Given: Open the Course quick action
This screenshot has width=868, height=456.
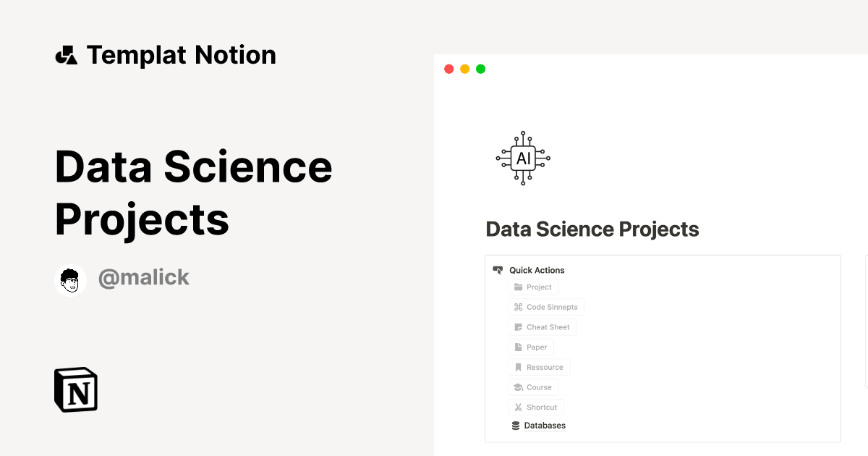Looking at the screenshot, I should pyautogui.click(x=533, y=387).
